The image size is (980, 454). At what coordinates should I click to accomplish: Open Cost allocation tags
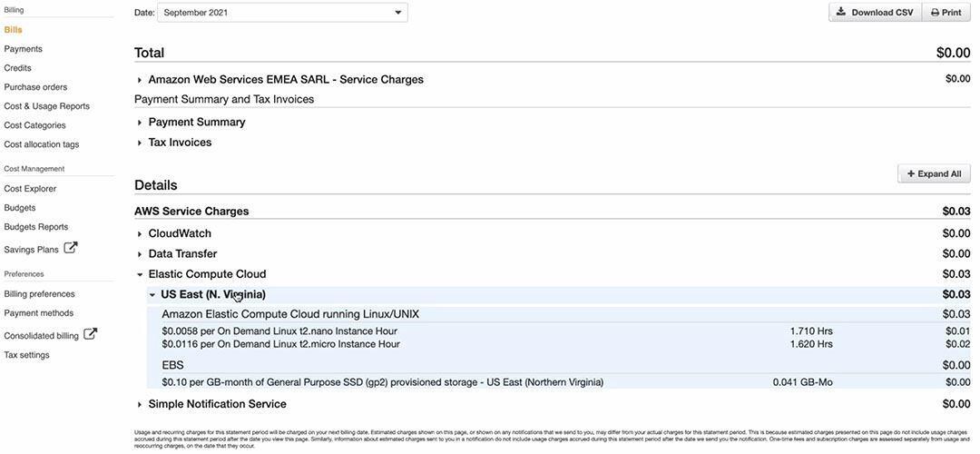coord(42,144)
